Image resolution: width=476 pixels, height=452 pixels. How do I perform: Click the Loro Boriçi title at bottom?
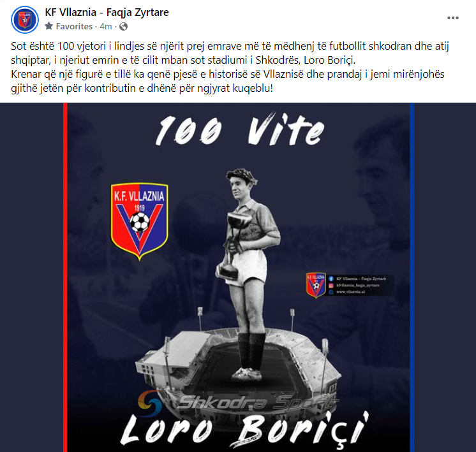[x=244, y=431]
